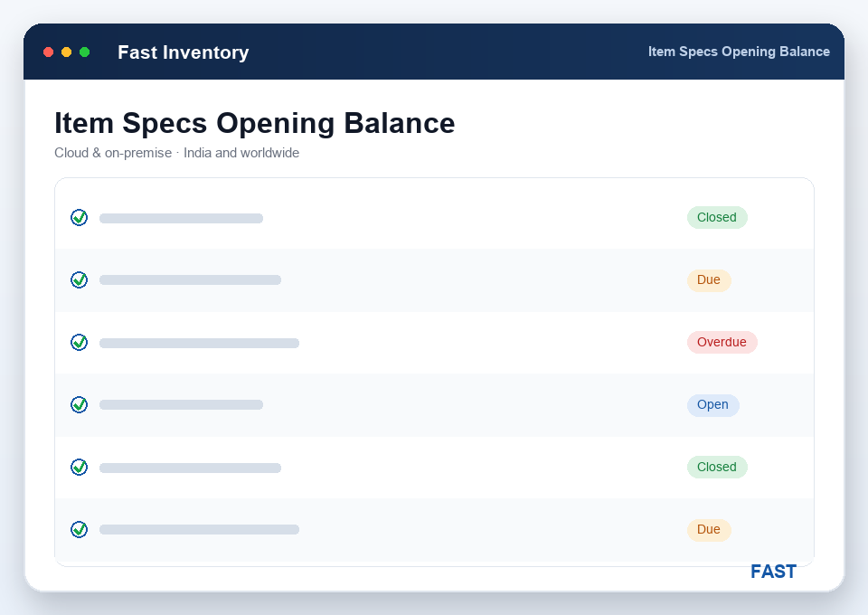Viewport: 868px width, 615px height.
Task: Click the FAST logo text
Action: [x=773, y=572]
